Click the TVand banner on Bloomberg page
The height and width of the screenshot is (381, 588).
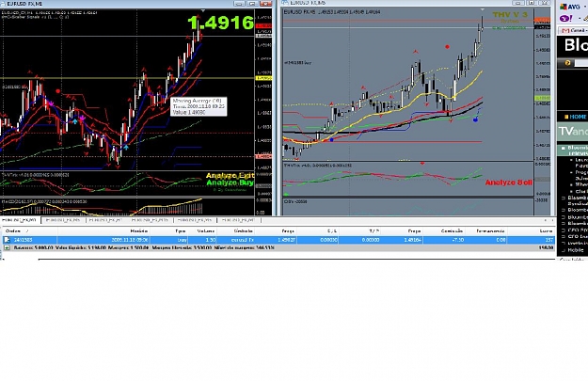coord(572,132)
